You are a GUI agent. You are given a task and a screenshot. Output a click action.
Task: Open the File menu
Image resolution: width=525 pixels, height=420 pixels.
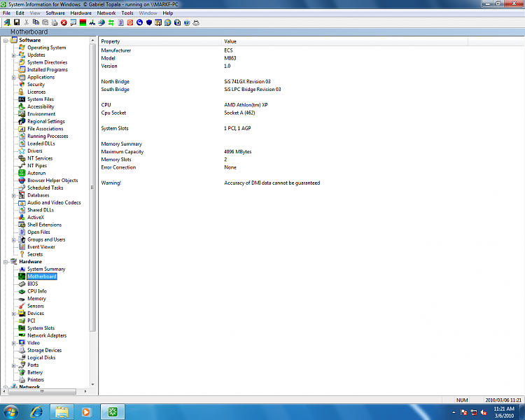6,13
